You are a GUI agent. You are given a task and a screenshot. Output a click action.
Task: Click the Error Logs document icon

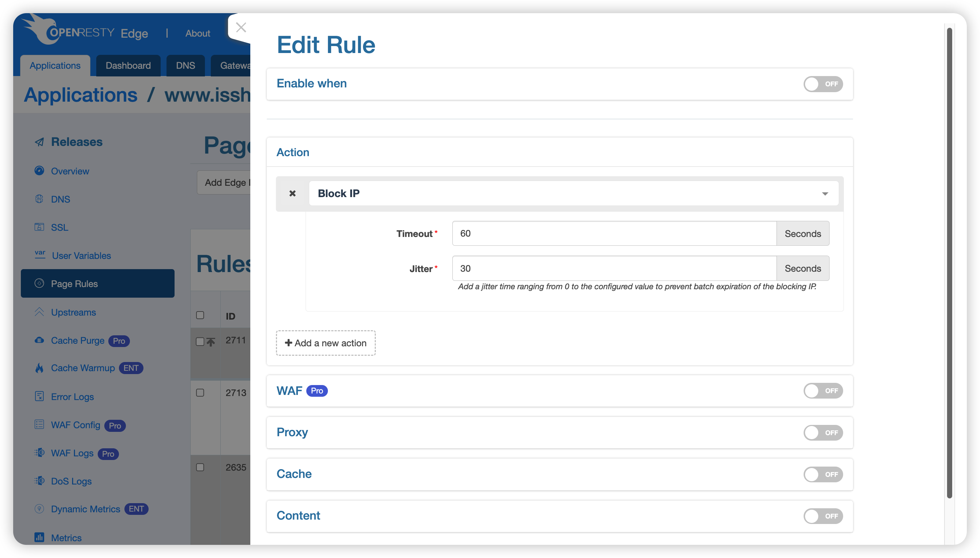[x=39, y=396]
